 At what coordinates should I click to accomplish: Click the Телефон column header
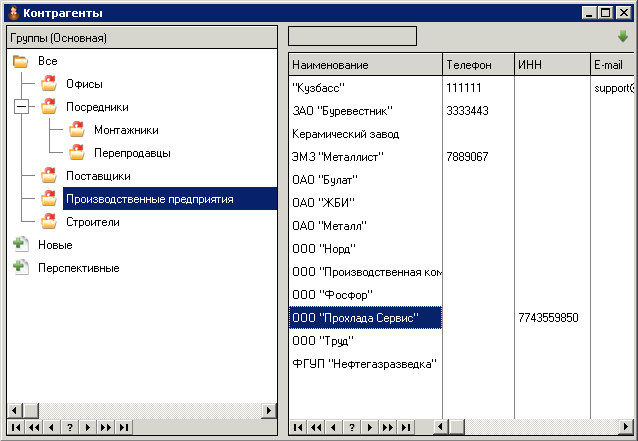tap(478, 65)
